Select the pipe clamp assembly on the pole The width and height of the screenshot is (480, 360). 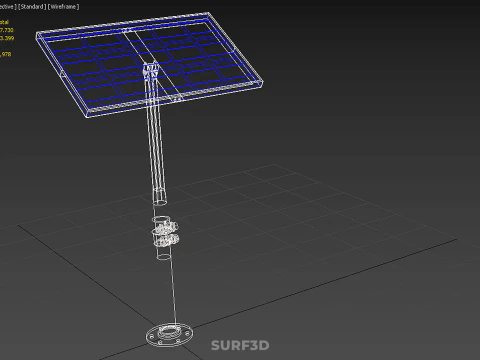tap(164, 233)
